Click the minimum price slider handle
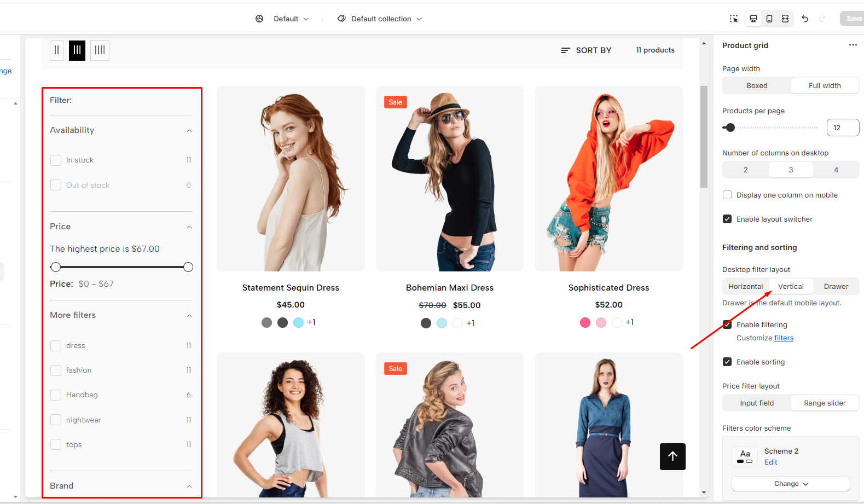The height and width of the screenshot is (504, 864). [55, 267]
